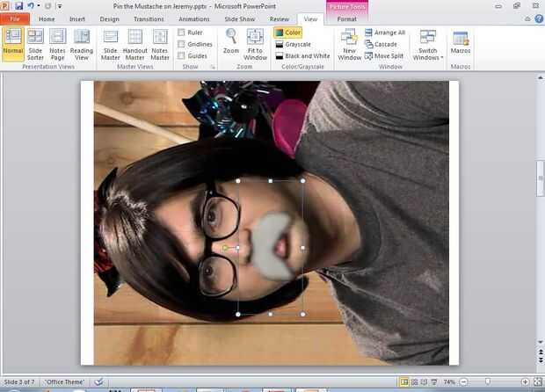Image resolution: width=545 pixels, height=392 pixels.
Task: Open the Insert tab
Action: pyautogui.click(x=77, y=19)
